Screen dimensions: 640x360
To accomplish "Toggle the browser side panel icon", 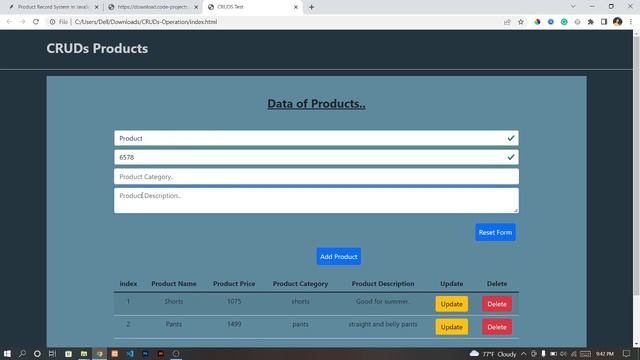I will [604, 22].
